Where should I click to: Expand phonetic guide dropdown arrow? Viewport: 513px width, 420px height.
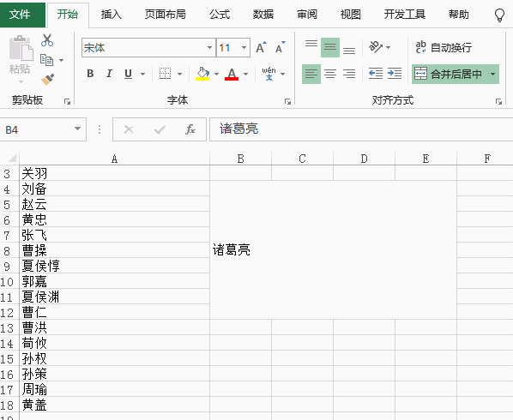click(x=283, y=75)
